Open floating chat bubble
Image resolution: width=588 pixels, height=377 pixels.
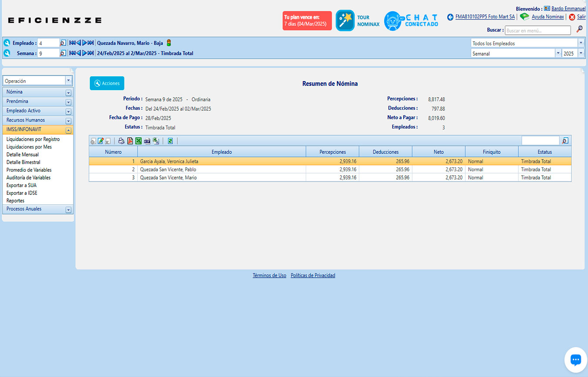coord(575,360)
